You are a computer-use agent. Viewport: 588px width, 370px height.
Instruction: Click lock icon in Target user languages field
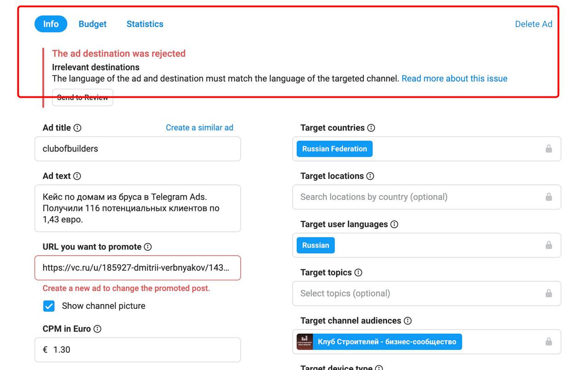point(548,245)
